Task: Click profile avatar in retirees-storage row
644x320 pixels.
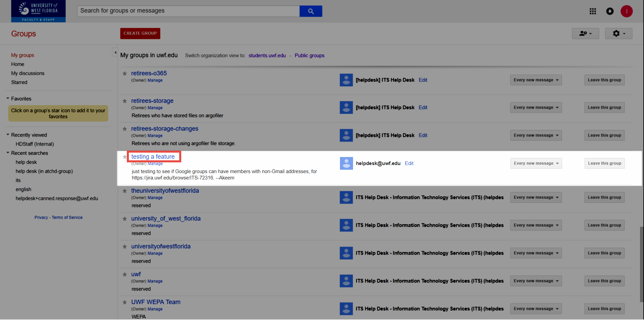Action: (x=346, y=107)
